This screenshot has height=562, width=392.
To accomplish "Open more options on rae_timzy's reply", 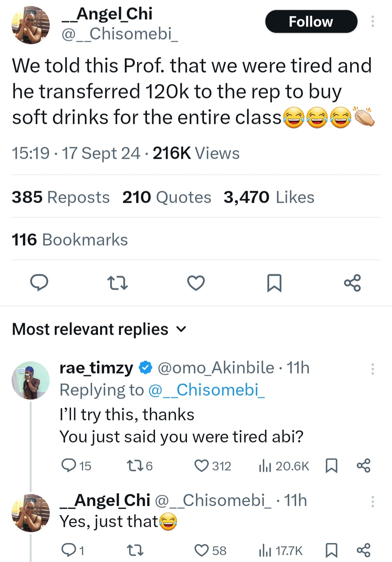I will tap(372, 369).
